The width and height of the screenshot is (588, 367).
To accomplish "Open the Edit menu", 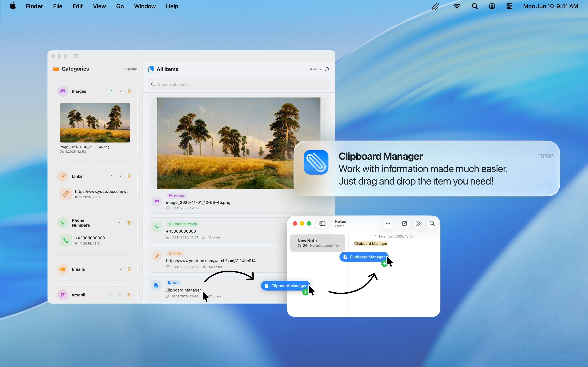I will [77, 6].
